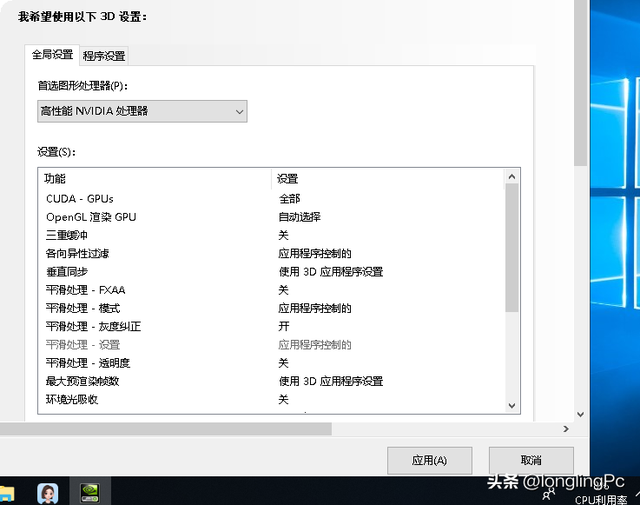The image size is (640, 505).
Task: Click the 功能 column header
Action: click(155, 179)
